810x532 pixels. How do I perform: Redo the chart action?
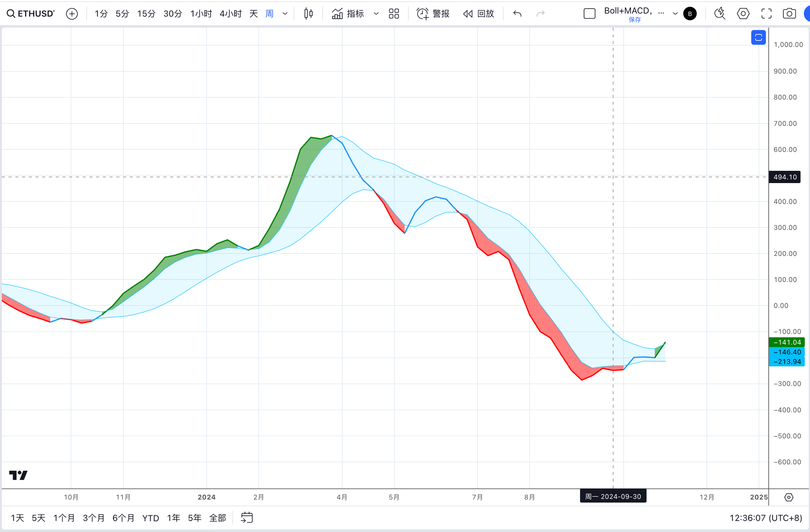point(540,14)
